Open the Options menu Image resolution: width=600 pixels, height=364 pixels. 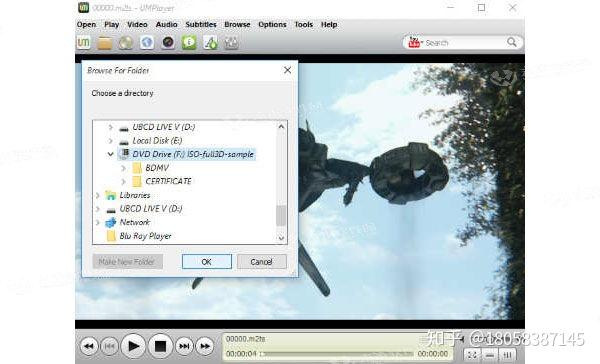pos(272,24)
